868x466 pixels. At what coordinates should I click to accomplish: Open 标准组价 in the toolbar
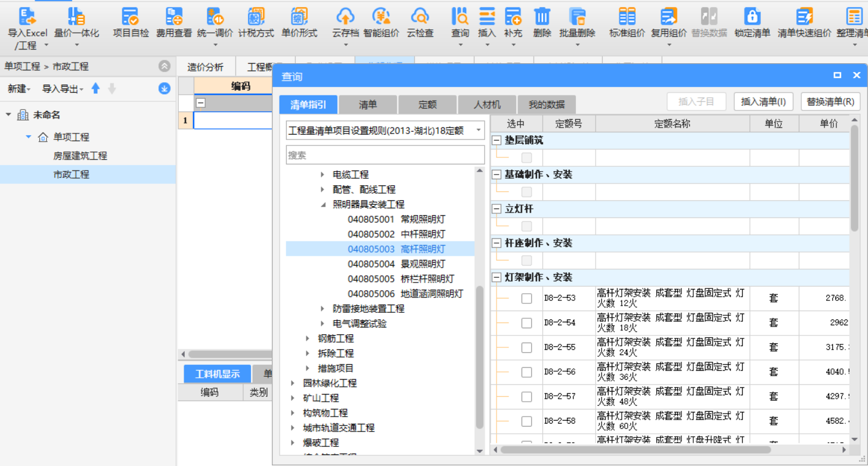(627, 16)
